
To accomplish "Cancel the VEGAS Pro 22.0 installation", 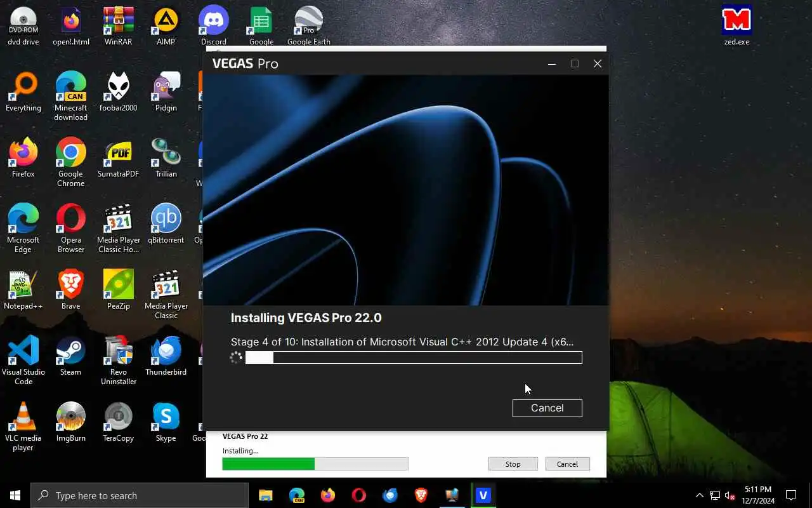I will click(x=547, y=408).
